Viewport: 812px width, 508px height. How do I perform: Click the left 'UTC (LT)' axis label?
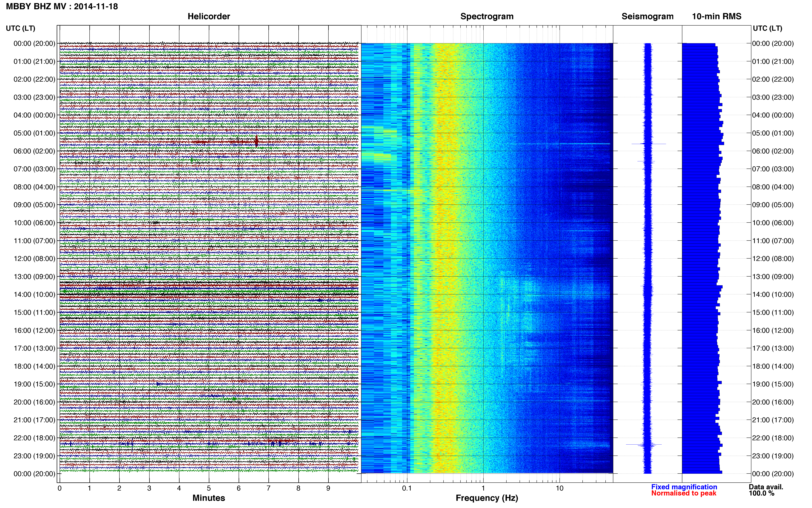tap(21, 28)
